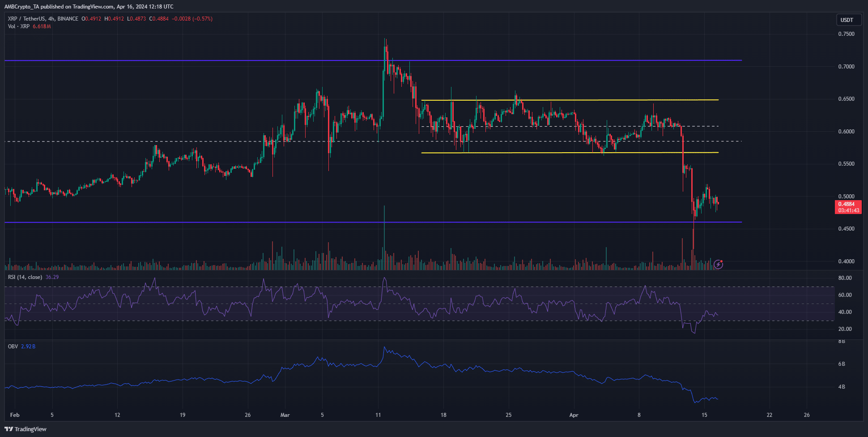Image resolution: width=868 pixels, height=437 pixels.
Task: Click the 18 date label on time axis
Action: [443, 415]
